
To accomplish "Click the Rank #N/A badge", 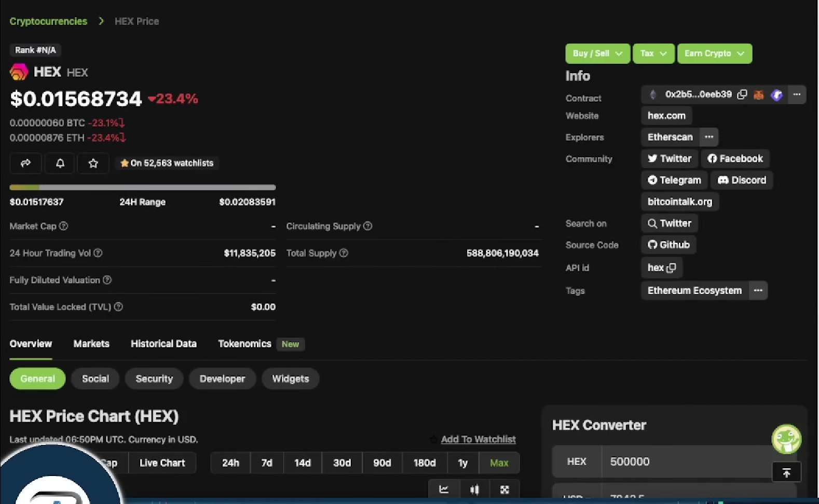I will pyautogui.click(x=35, y=50).
